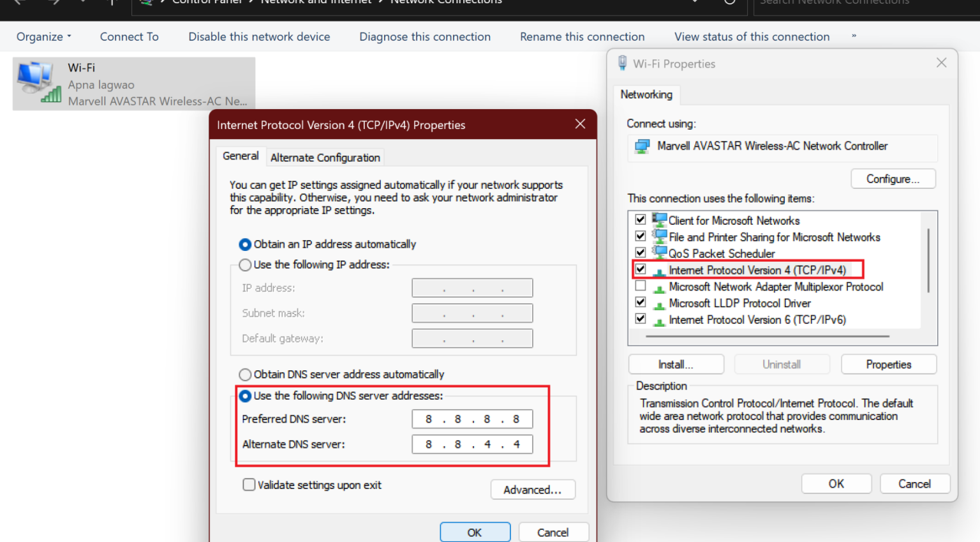Close the IPv4 Properties dialog
This screenshot has height=542, width=980.
point(580,124)
